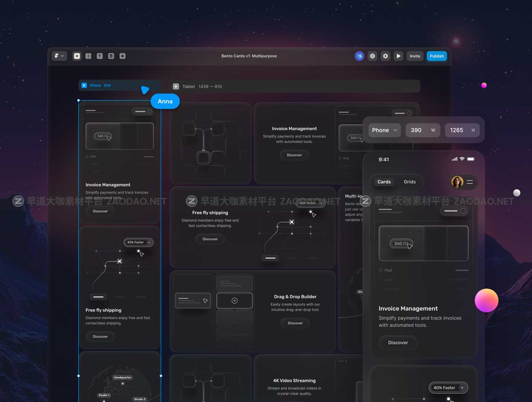Switch to Cards tab in phone preview
Viewport: 532px width, 402px height.
pos(384,182)
